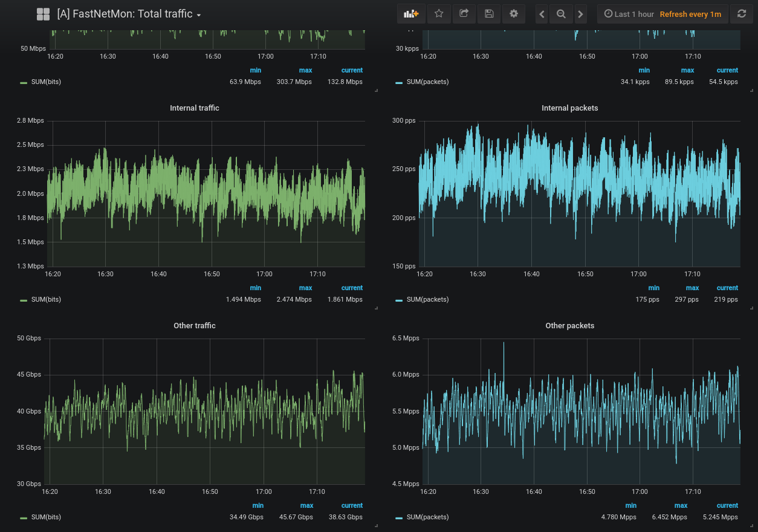Sort Other traffic legend by current
This screenshot has width=758, height=532.
coord(352,505)
